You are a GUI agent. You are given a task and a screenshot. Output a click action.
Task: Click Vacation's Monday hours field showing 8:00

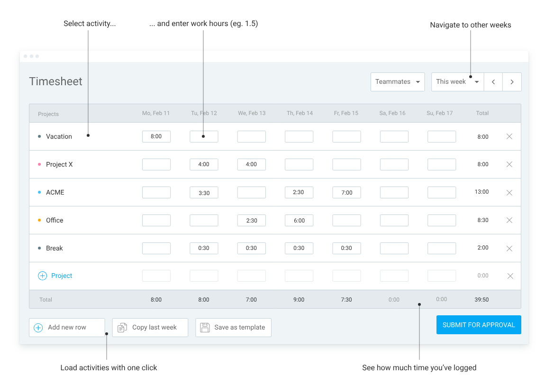(156, 136)
